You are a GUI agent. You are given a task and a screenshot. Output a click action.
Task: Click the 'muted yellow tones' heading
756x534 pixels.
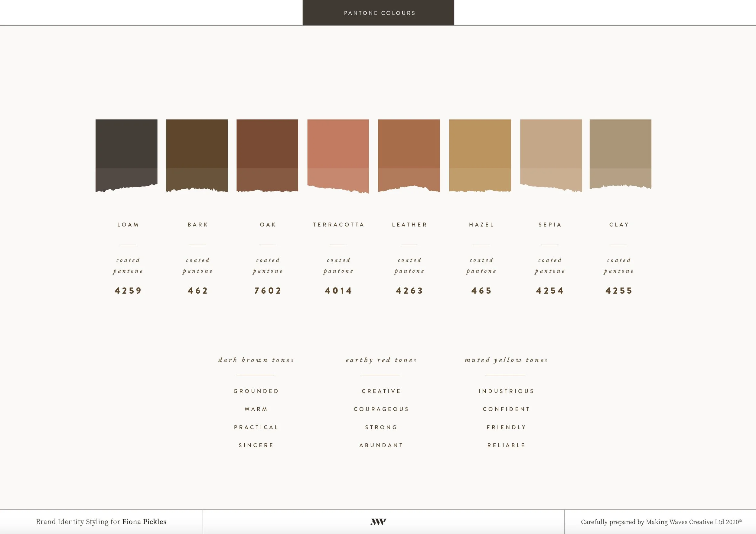coord(506,360)
